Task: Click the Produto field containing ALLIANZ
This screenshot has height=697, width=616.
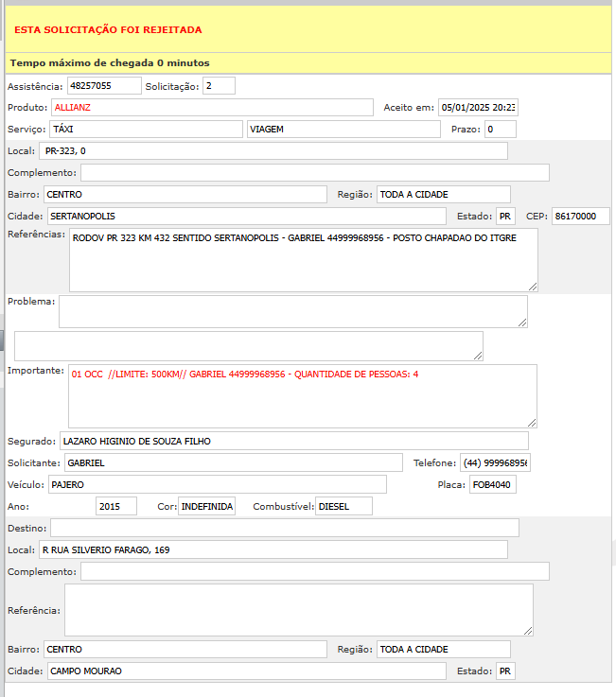Action: (212, 108)
